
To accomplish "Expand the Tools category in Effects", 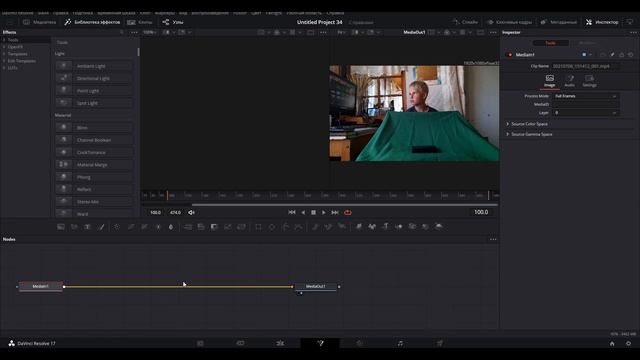I will pyautogui.click(x=4, y=40).
